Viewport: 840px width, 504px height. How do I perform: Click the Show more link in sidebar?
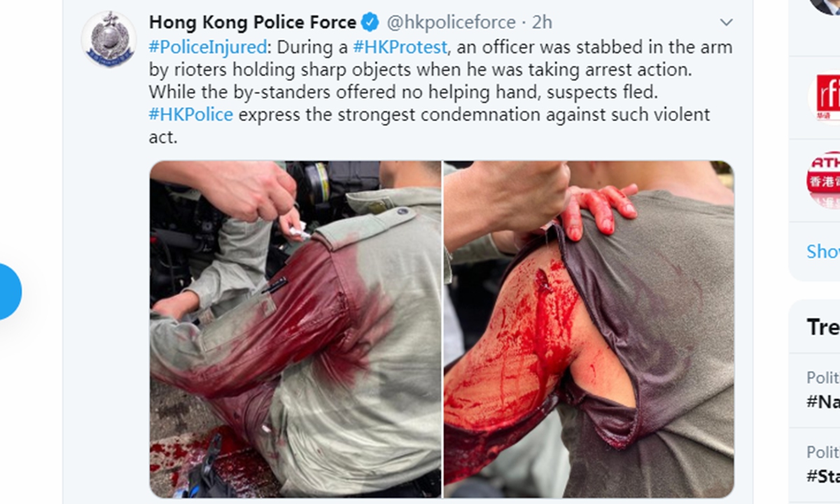coord(823,251)
